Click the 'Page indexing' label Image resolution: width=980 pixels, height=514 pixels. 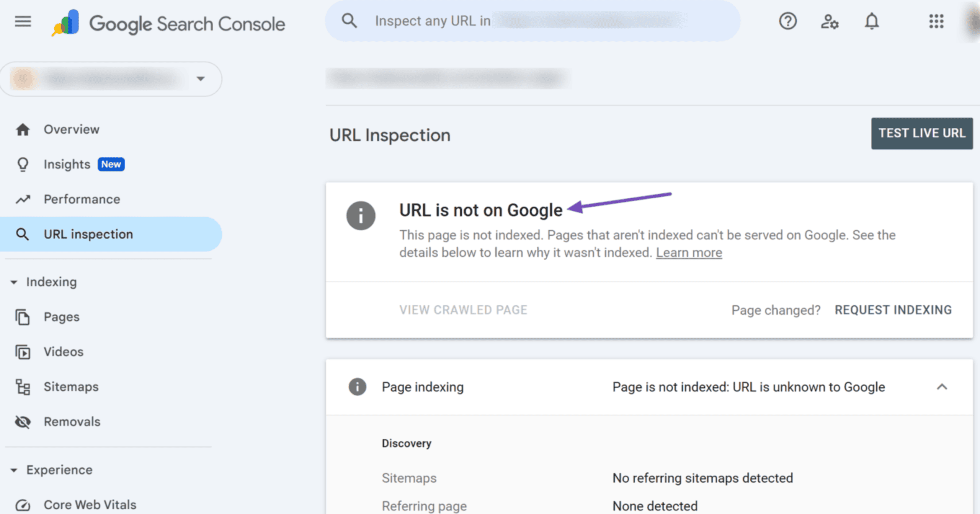(x=423, y=387)
